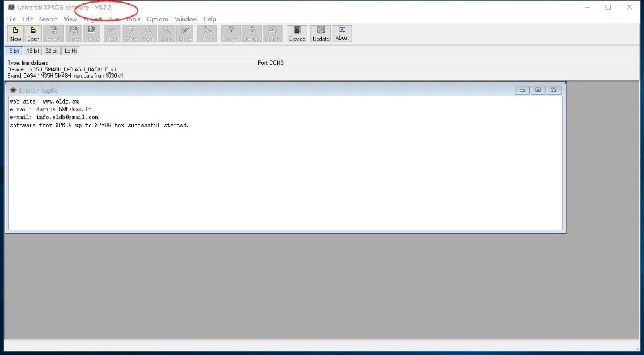
Task: Select 8-bit view mode
Action: tap(14, 51)
